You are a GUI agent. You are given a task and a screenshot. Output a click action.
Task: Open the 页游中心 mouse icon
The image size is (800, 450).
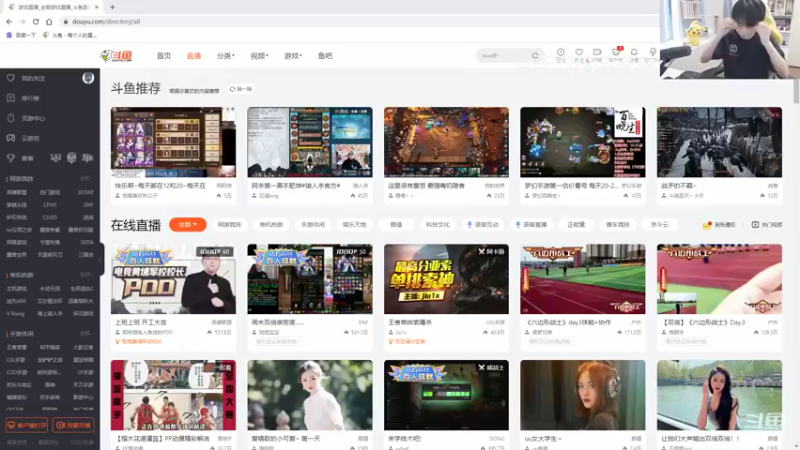pyautogui.click(x=11, y=118)
